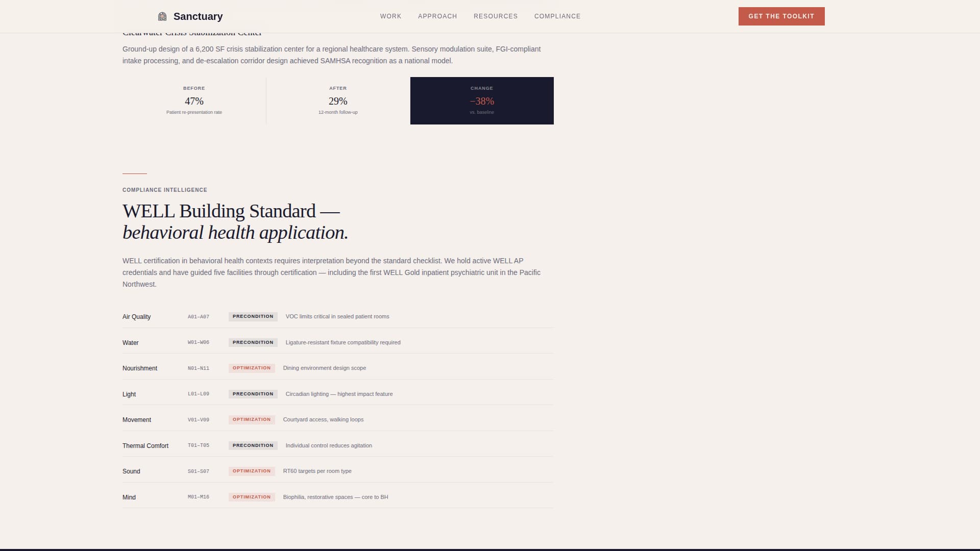Click the Mind row label
980x551 pixels.
pos(129,497)
